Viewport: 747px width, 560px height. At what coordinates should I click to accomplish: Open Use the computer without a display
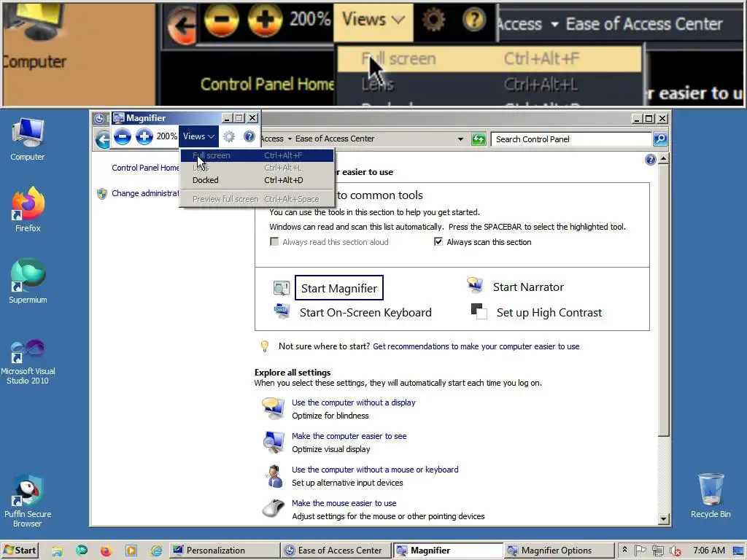(x=354, y=402)
